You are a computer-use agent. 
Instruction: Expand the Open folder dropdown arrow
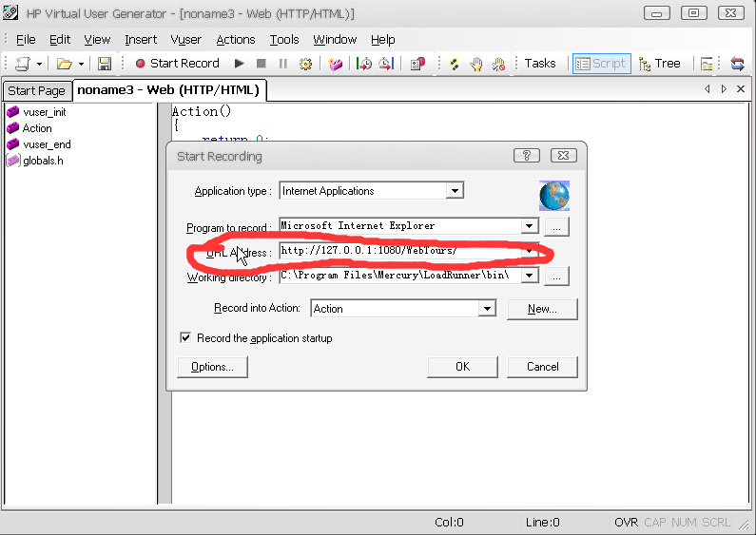(81, 64)
